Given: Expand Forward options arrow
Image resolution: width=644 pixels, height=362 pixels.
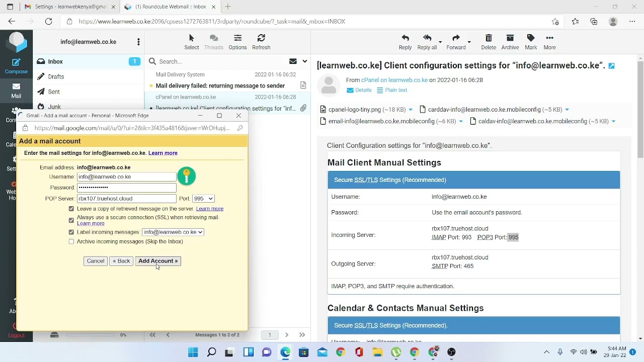Looking at the screenshot, I should 469,42.
